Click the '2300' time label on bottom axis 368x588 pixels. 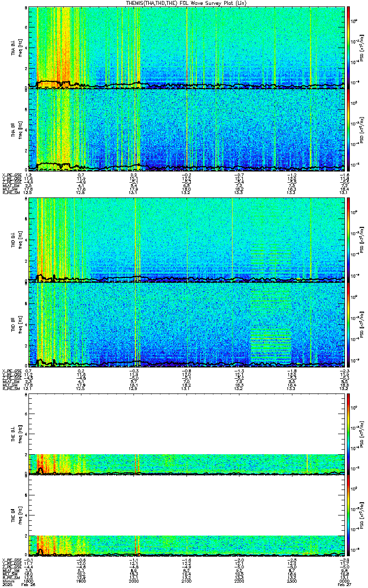click(x=291, y=581)
